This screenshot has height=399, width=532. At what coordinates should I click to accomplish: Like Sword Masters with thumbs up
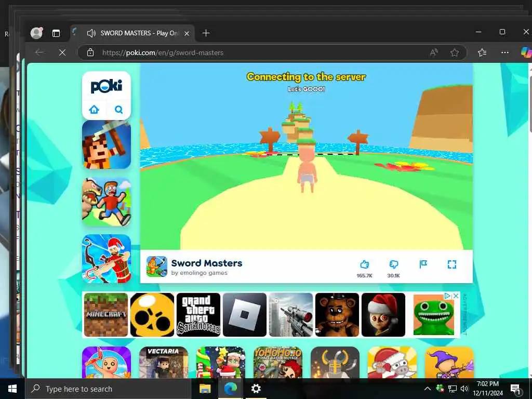364,264
